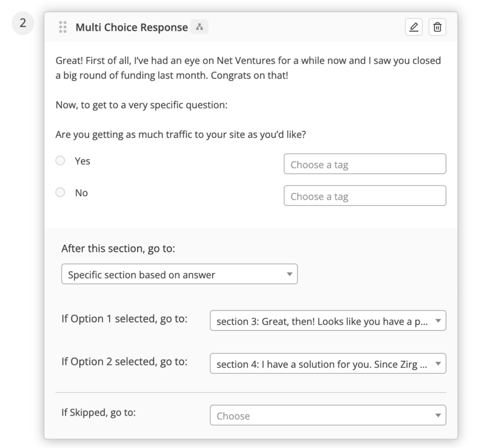
Task: Click the traffic question text
Action: (180, 135)
